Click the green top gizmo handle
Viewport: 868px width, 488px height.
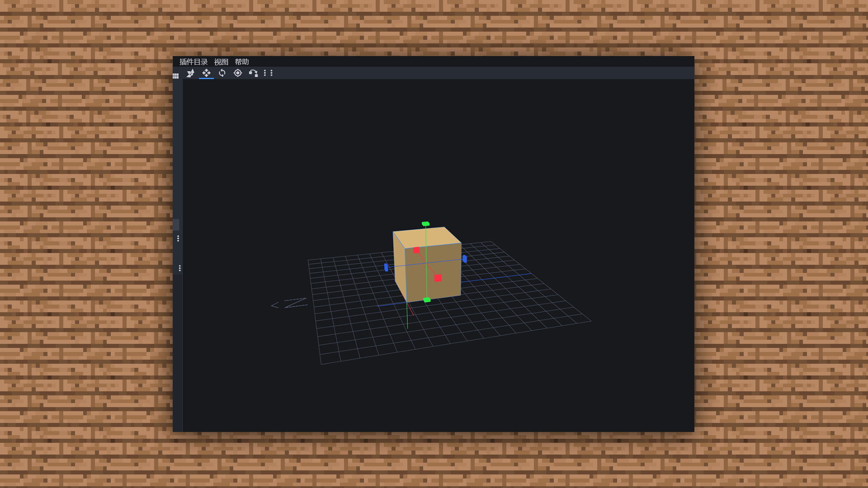425,224
